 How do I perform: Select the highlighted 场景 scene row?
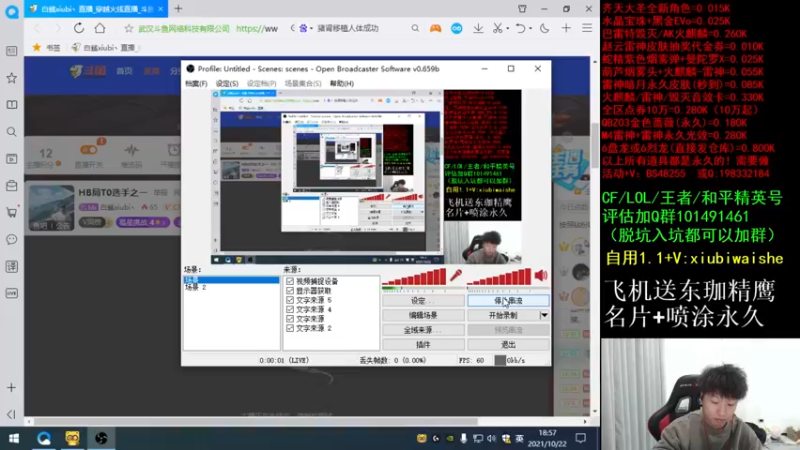pyautogui.click(x=231, y=280)
